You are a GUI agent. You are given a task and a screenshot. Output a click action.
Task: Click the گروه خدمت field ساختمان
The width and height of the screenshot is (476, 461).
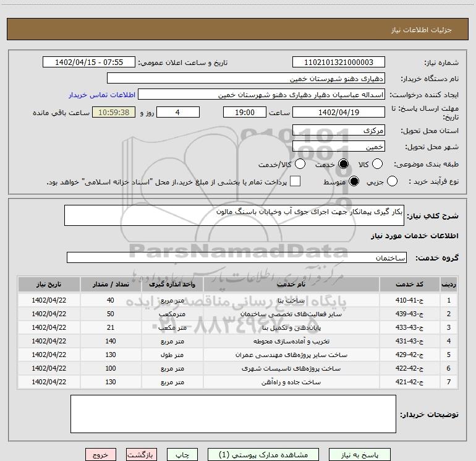pos(237,257)
